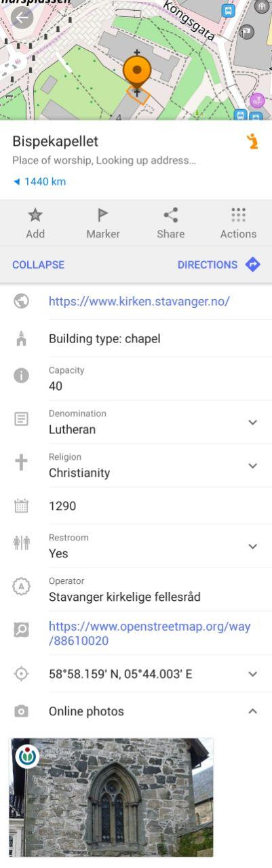Tap the back arrow on the map
Viewport: 272px width, 868px height.
tap(22, 17)
